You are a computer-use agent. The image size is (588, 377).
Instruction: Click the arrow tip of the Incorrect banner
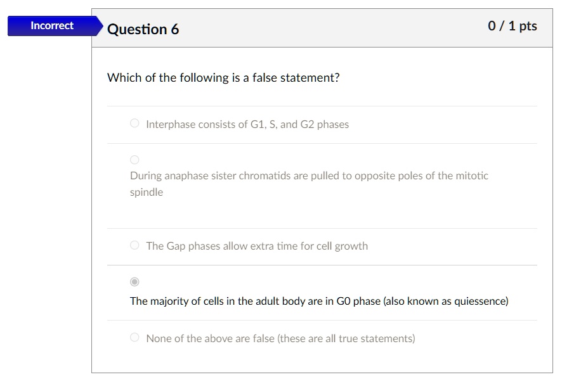click(100, 26)
